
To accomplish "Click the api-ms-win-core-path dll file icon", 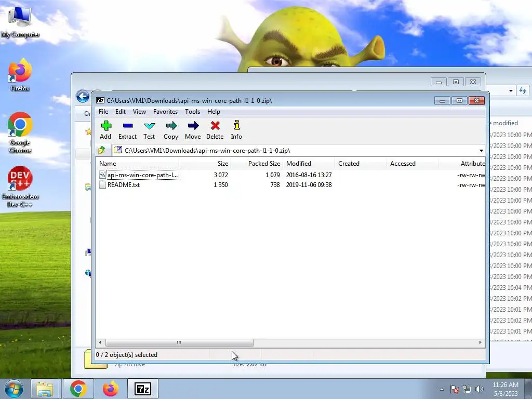I will click(x=102, y=175).
